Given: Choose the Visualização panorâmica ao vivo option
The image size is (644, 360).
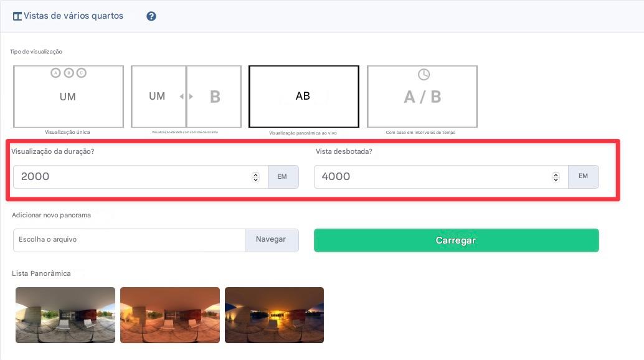Looking at the screenshot, I should tap(303, 97).
